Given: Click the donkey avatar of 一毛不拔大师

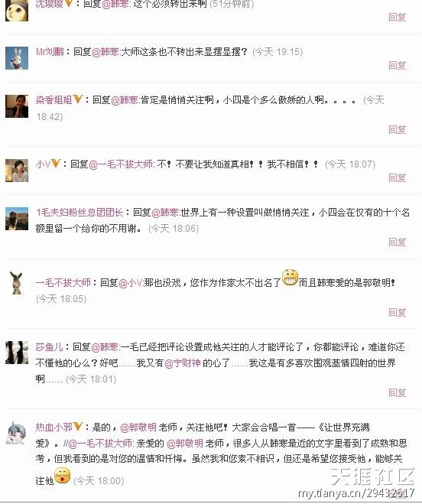Looking at the screenshot, I should pyautogui.click(x=17, y=283).
